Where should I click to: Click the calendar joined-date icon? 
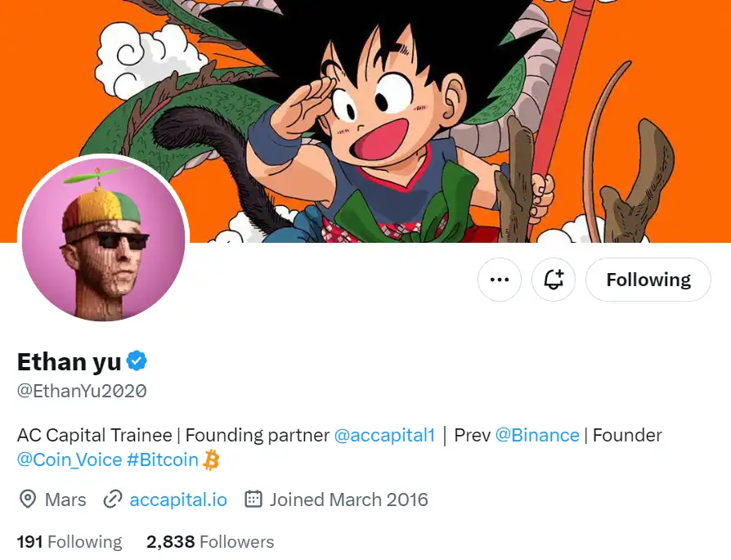[x=253, y=500]
